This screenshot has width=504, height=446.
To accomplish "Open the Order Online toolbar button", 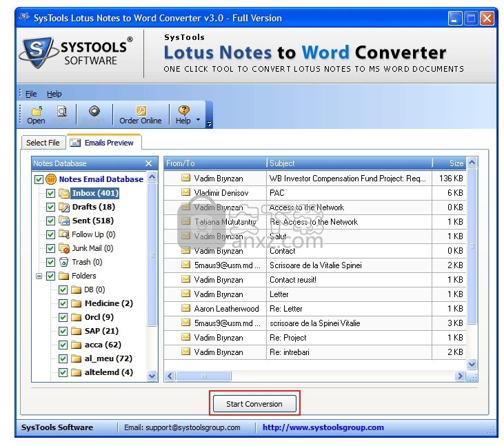I will [141, 115].
